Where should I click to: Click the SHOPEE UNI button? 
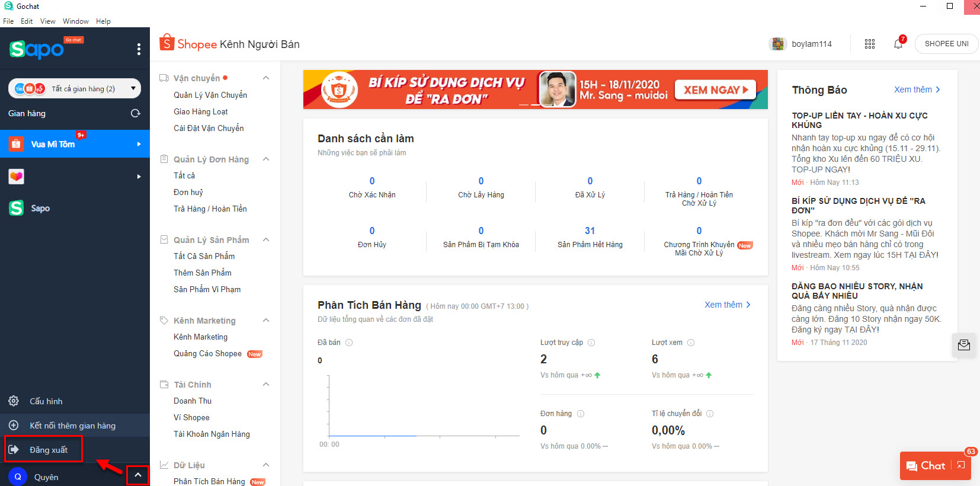(x=946, y=44)
